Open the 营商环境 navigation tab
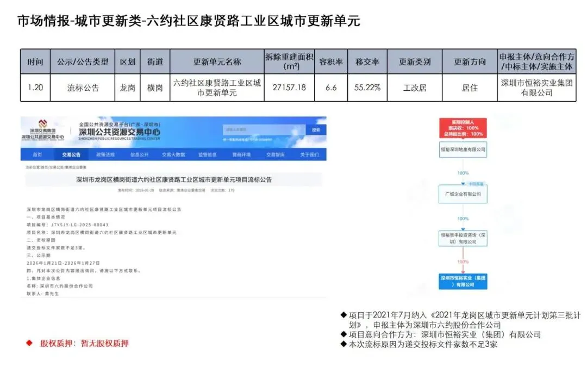Viewport: 587px width, 392px height. pyautogui.click(x=241, y=154)
